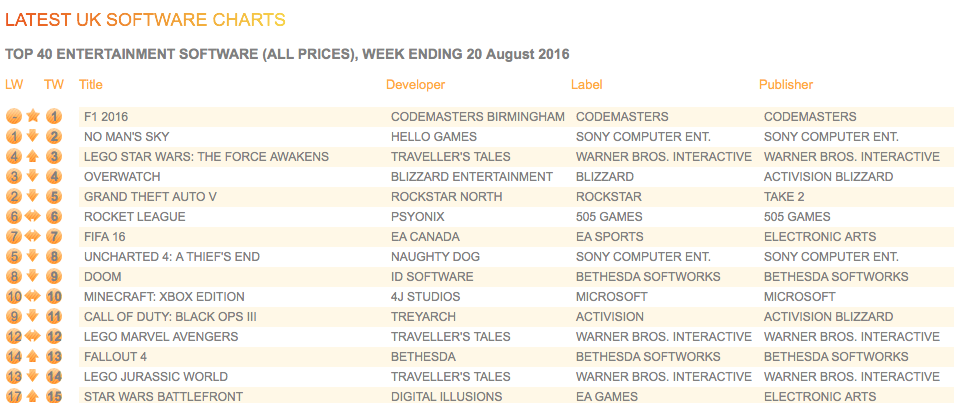The height and width of the screenshot is (403, 954).
Task: Click the Latest UK Software Charts heading
Action: [x=145, y=20]
